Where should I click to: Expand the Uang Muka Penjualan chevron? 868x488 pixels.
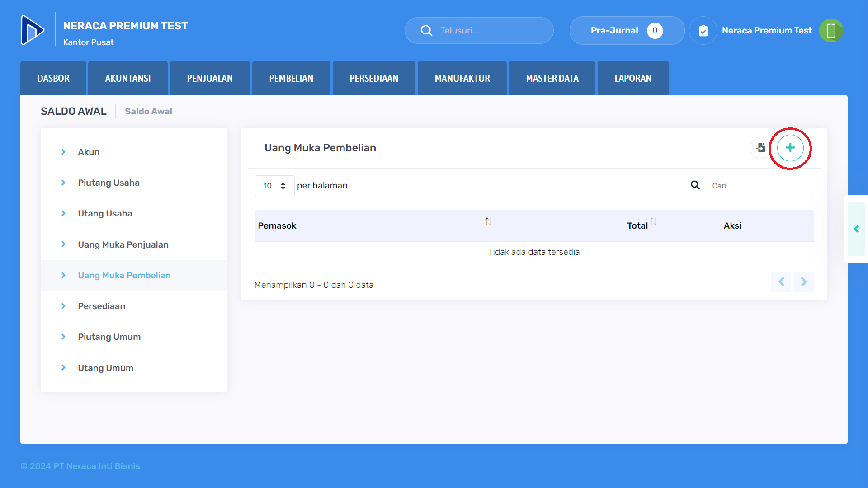point(63,244)
